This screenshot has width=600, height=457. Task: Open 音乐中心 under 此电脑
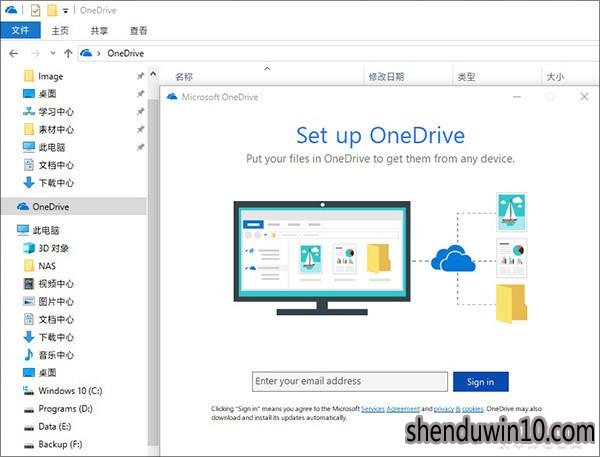(56, 355)
